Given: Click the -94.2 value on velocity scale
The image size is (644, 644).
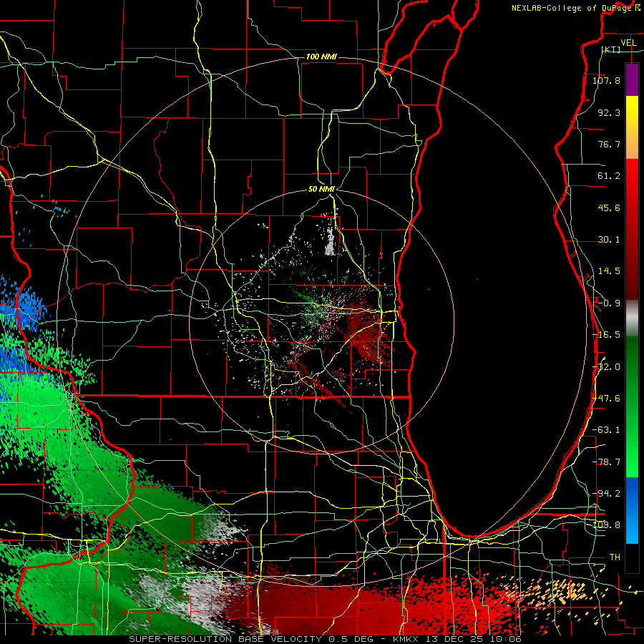Looking at the screenshot, I should pyautogui.click(x=606, y=494).
